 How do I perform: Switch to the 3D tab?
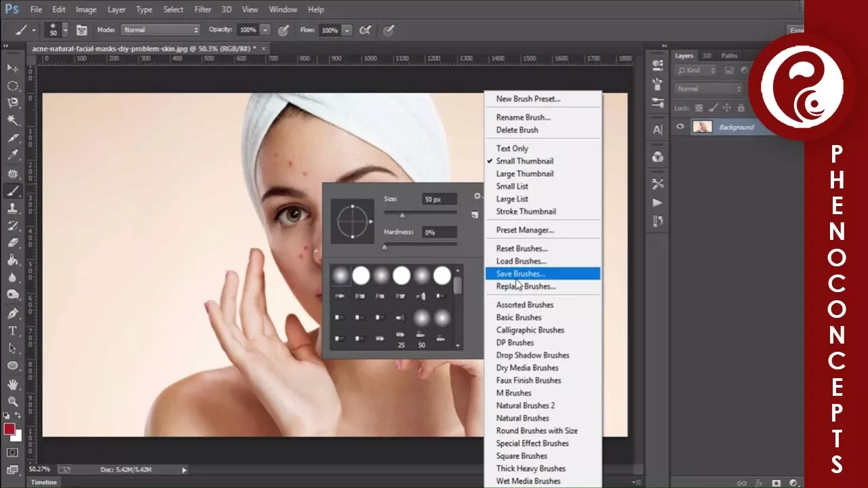(707, 56)
